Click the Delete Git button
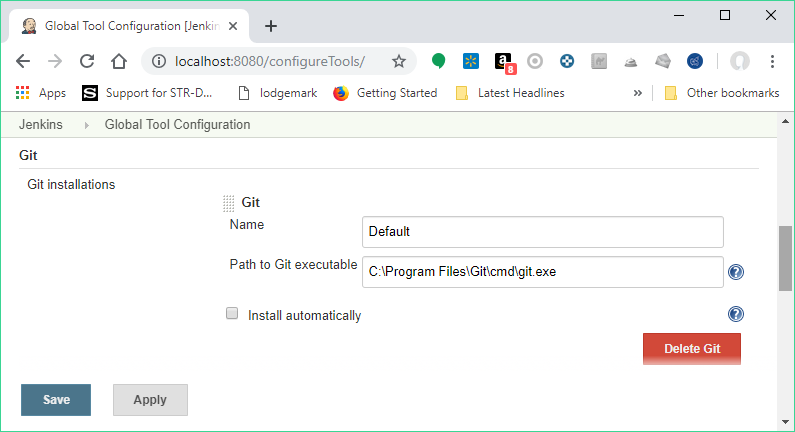The image size is (795, 432). point(692,349)
